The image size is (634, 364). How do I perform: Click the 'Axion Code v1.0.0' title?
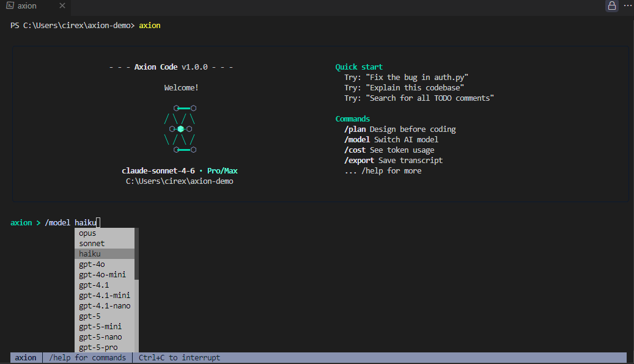(171, 67)
